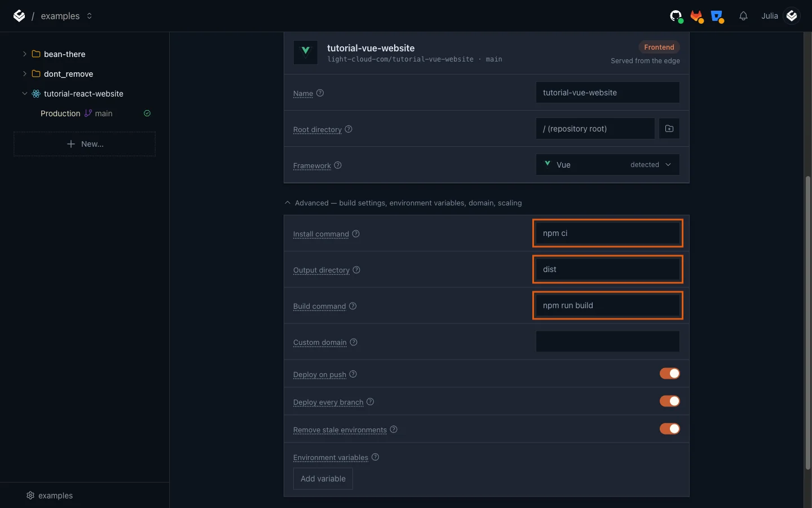Browse for root directory folder icon

(669, 129)
